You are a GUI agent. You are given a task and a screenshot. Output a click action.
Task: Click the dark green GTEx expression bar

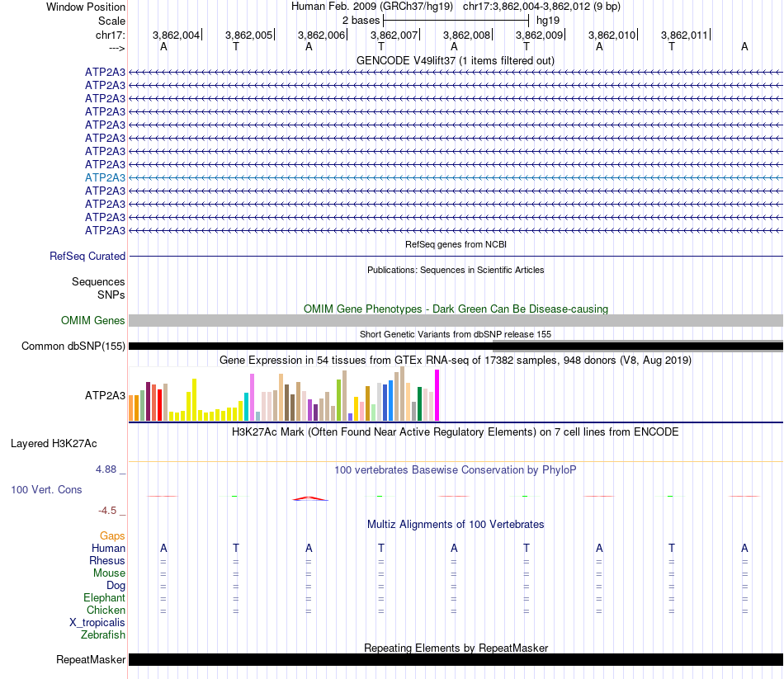coord(419,403)
